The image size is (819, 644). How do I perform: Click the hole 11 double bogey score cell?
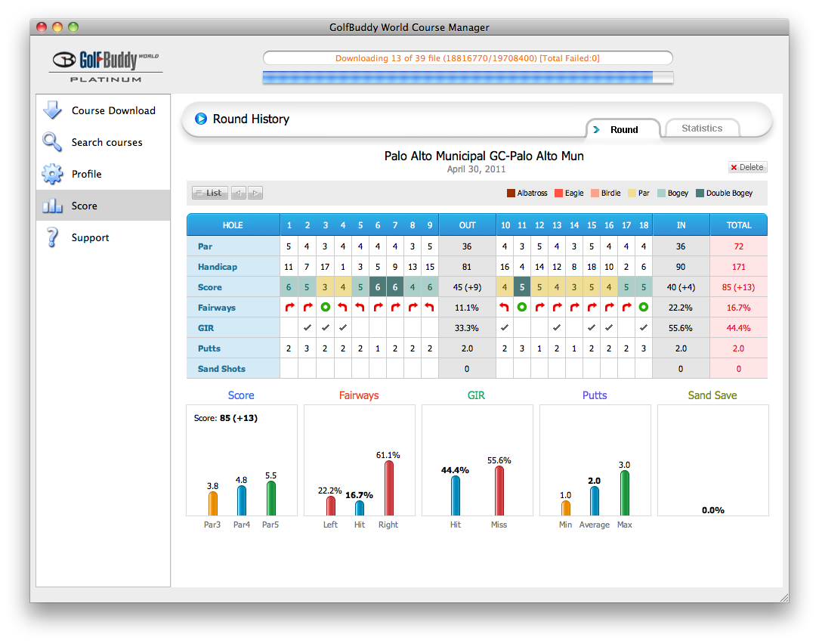pos(522,287)
